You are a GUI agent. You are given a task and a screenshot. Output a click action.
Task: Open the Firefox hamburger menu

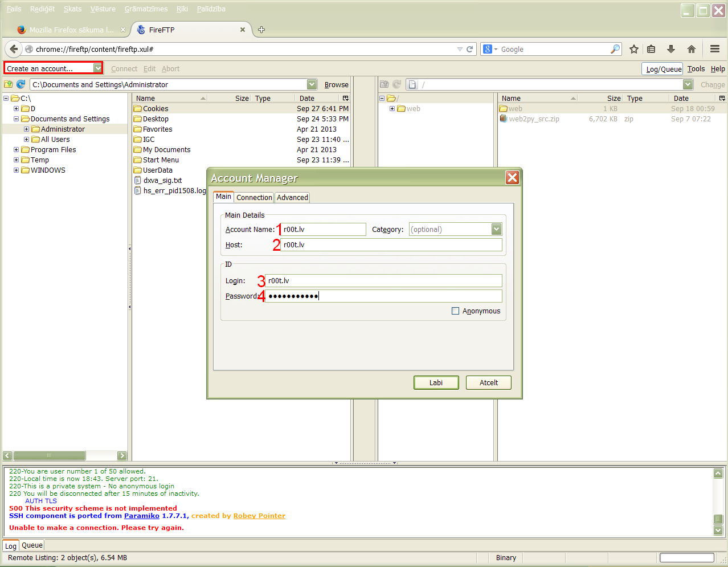coord(715,50)
